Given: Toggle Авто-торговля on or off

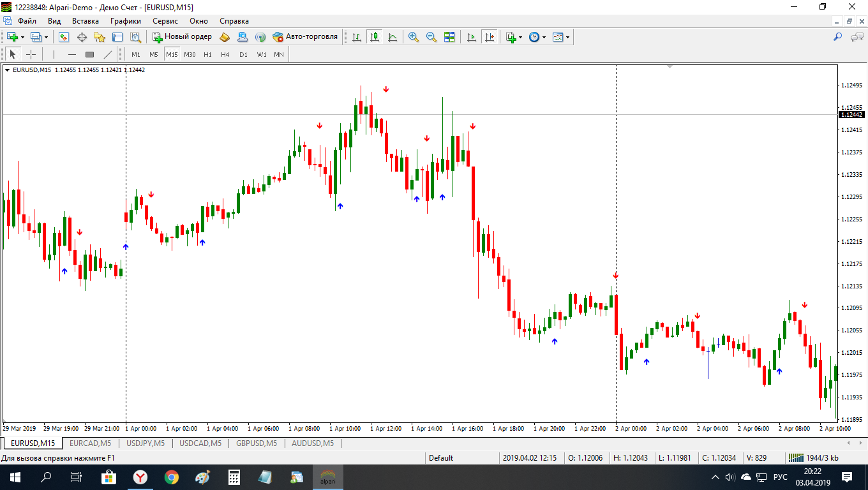Looking at the screenshot, I should (305, 37).
